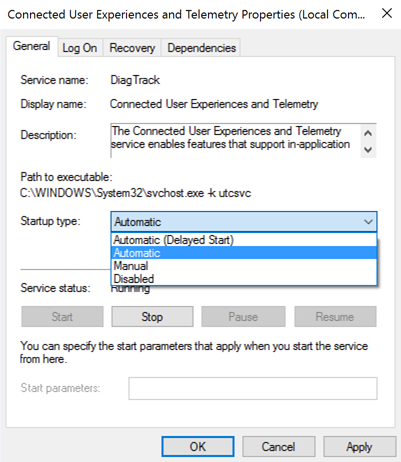Click the disabled Resume button

coord(335,317)
